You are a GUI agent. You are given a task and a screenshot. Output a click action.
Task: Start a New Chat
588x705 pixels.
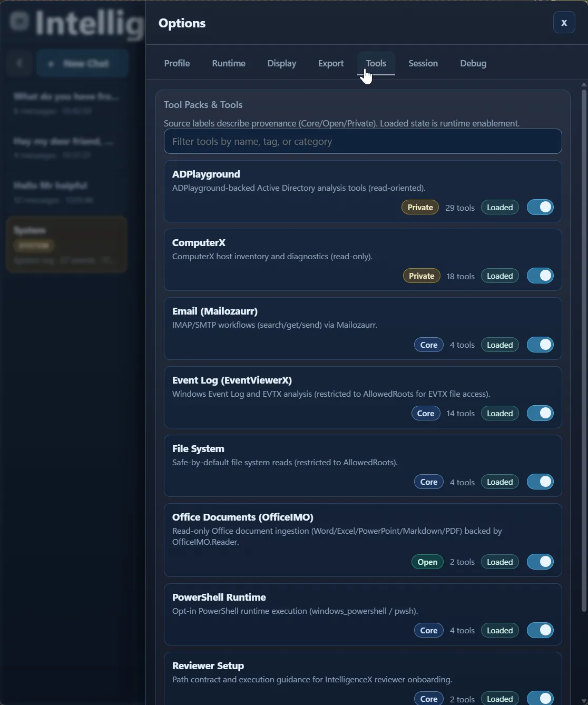pyautogui.click(x=82, y=63)
